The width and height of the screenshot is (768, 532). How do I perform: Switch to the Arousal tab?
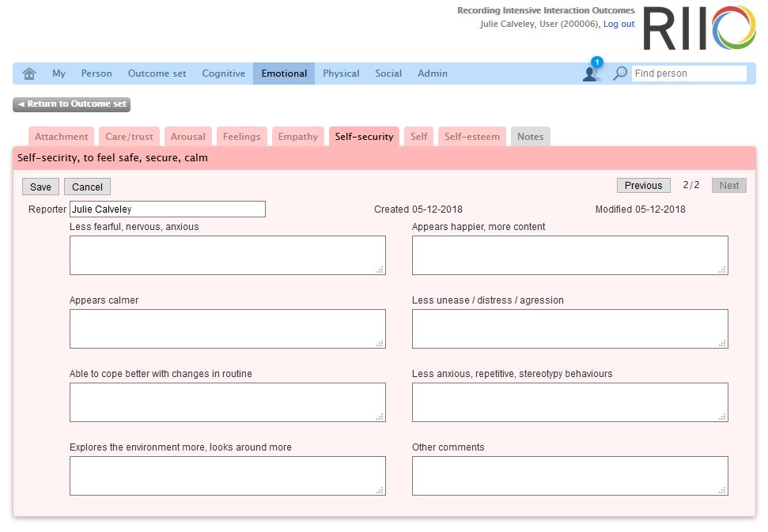coord(188,137)
